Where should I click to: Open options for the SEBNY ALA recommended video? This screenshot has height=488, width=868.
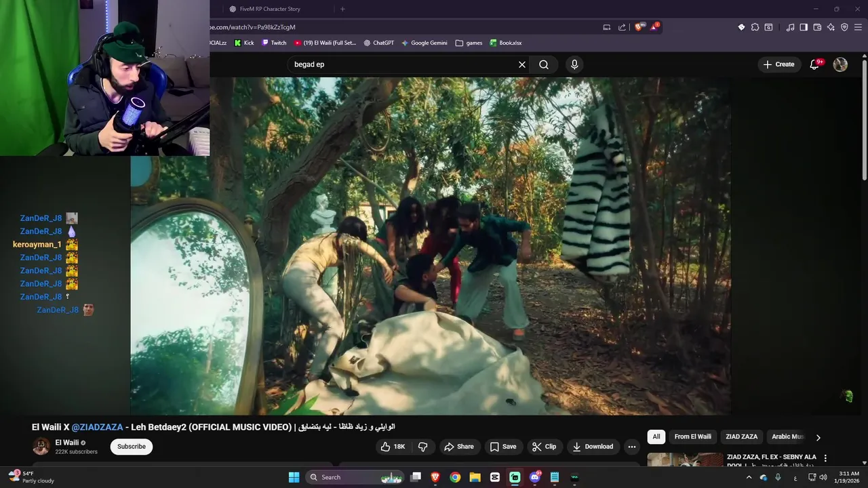click(825, 458)
